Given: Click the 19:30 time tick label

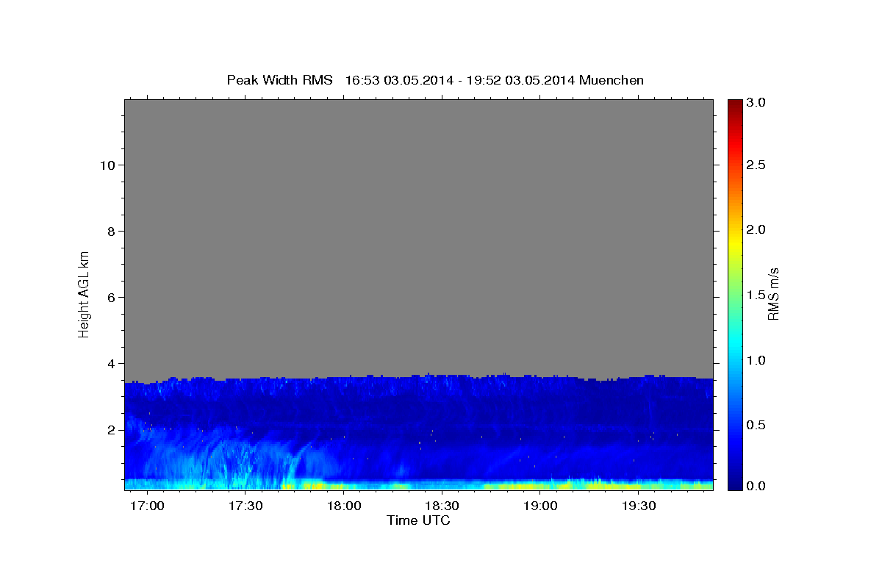Looking at the screenshot, I should pos(639,506).
